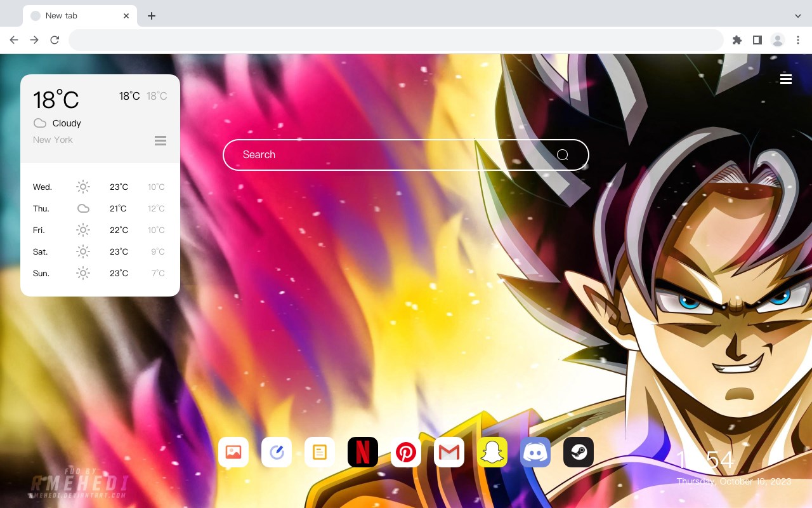
Task: Select the New tab tab
Action: click(x=80, y=16)
